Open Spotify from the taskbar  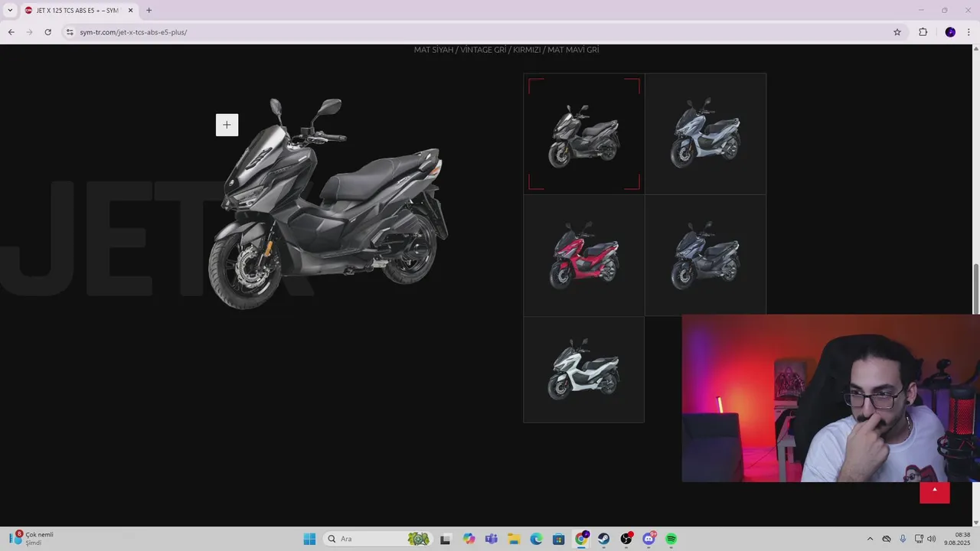671,539
